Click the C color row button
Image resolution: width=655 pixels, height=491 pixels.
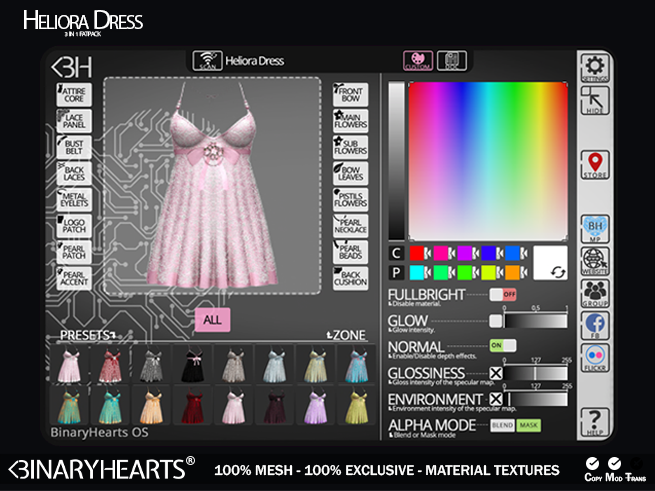click(x=396, y=253)
